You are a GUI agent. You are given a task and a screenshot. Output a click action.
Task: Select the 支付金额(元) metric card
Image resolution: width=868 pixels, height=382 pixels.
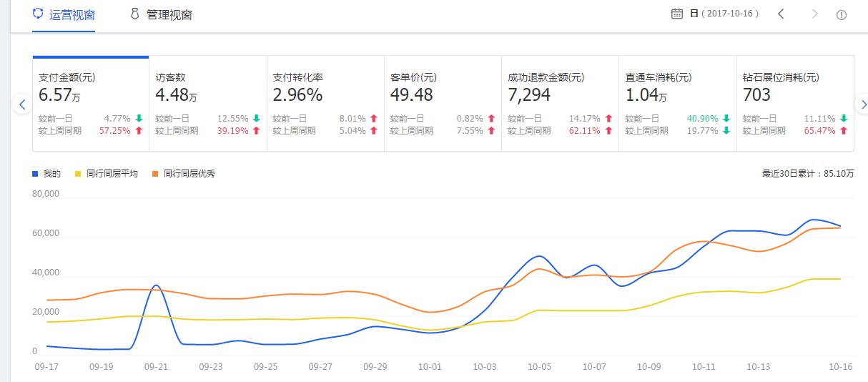click(x=91, y=104)
